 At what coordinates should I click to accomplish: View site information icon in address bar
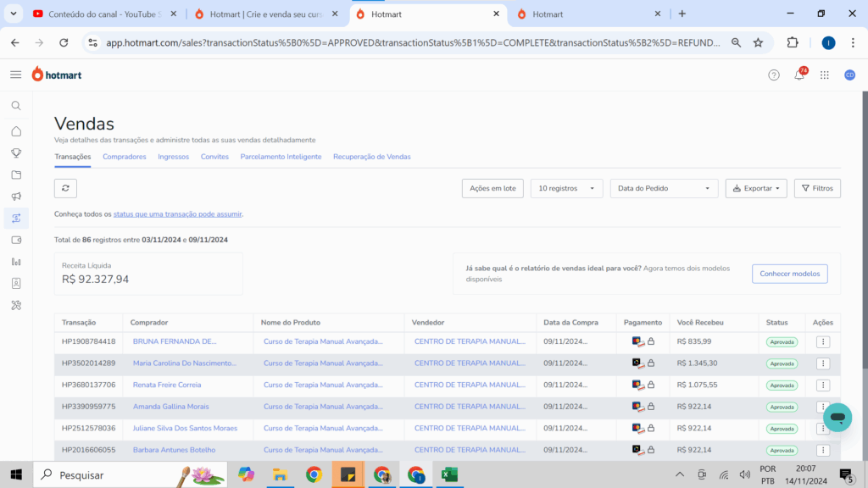click(93, 42)
